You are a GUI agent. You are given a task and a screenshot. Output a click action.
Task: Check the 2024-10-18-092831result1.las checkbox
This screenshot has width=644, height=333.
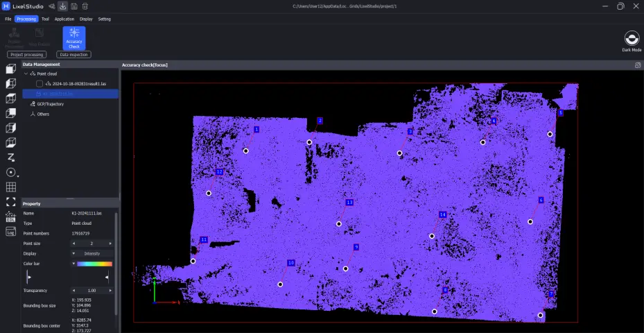(40, 83)
